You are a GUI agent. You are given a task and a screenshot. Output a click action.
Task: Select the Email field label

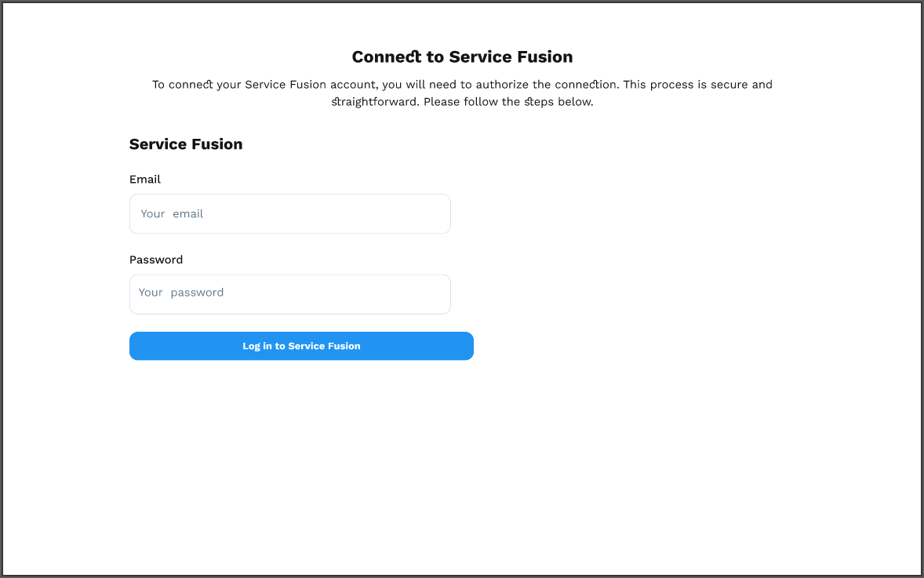(x=145, y=179)
